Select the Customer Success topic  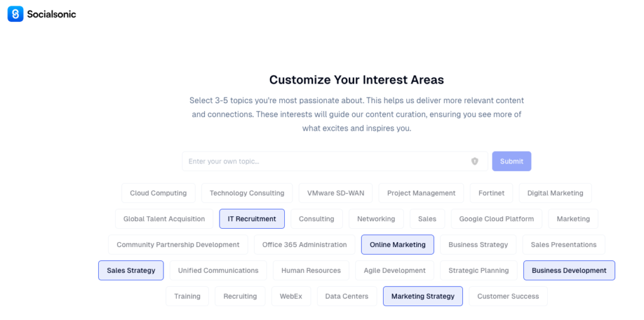508,296
